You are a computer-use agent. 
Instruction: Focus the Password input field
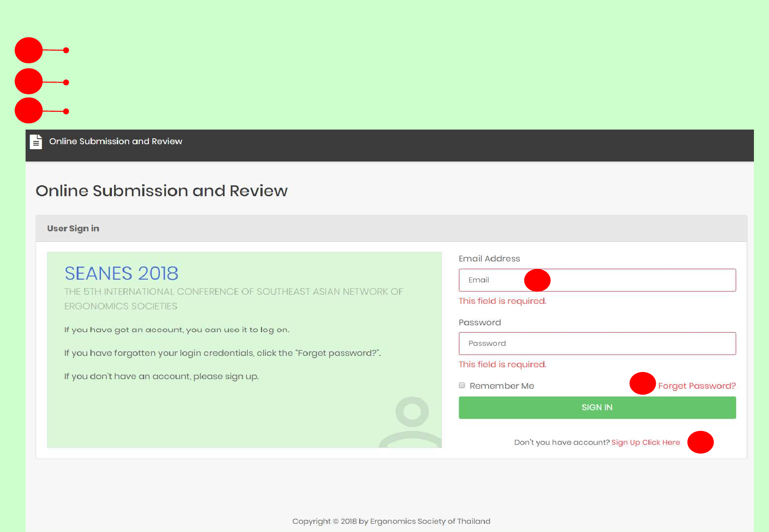click(x=597, y=344)
